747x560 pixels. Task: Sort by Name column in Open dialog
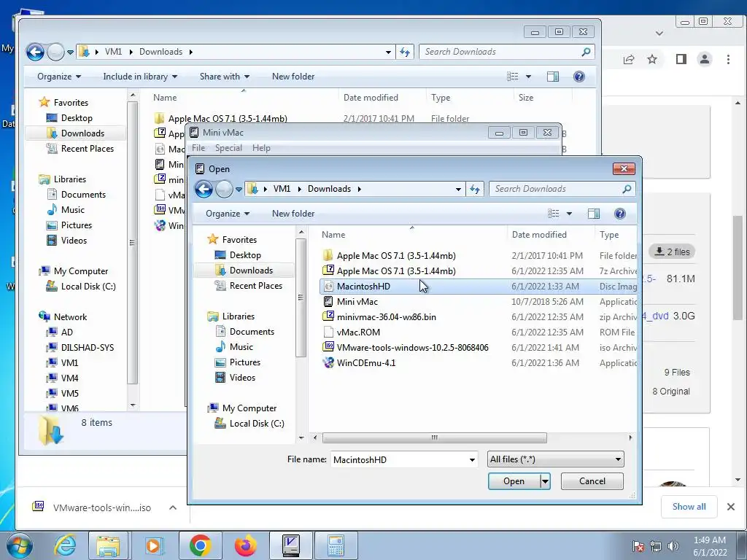click(333, 235)
